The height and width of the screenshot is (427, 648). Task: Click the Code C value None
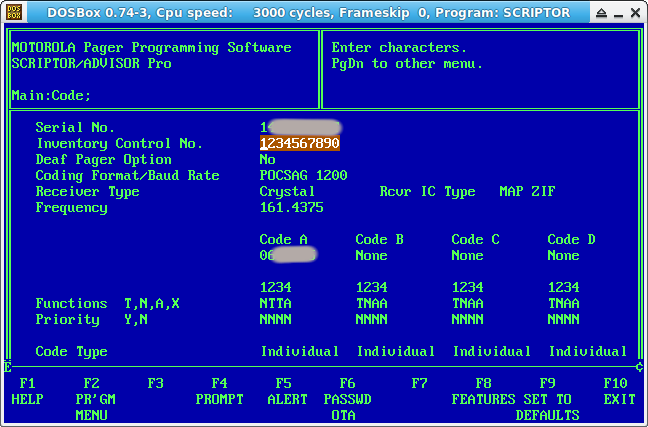tap(467, 255)
